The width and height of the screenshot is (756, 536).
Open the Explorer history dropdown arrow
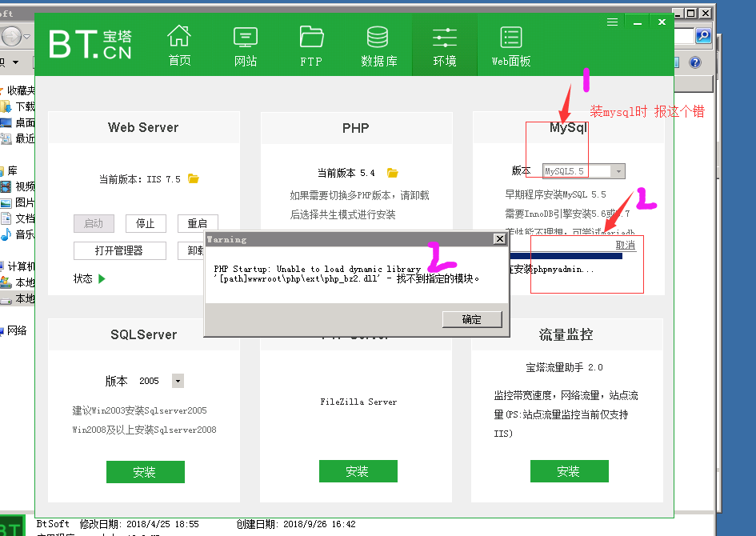tap(27, 36)
